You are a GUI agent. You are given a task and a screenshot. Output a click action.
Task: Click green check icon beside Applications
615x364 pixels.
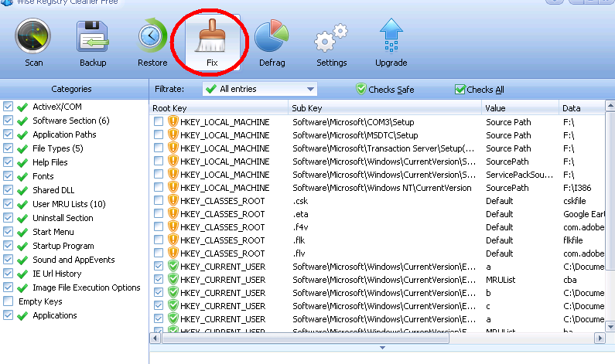(x=22, y=316)
